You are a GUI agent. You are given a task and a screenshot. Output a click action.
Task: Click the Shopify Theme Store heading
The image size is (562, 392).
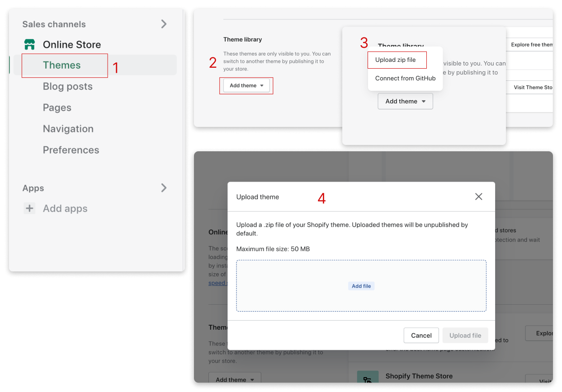(419, 376)
